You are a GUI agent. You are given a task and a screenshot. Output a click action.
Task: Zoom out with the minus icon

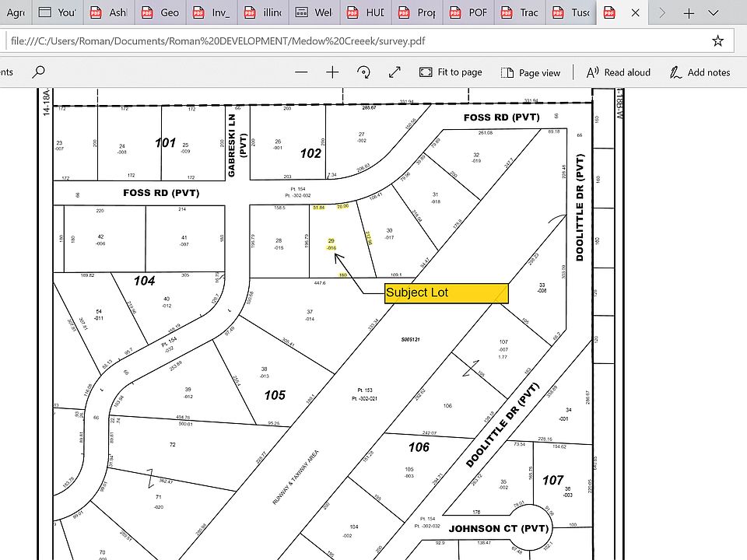pyautogui.click(x=301, y=72)
